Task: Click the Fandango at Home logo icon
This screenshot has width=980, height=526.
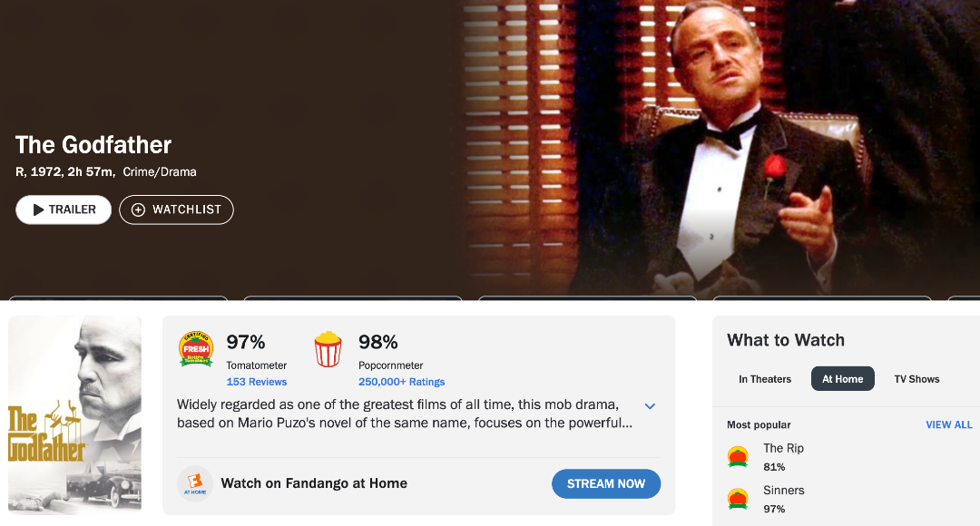Action: (x=195, y=483)
